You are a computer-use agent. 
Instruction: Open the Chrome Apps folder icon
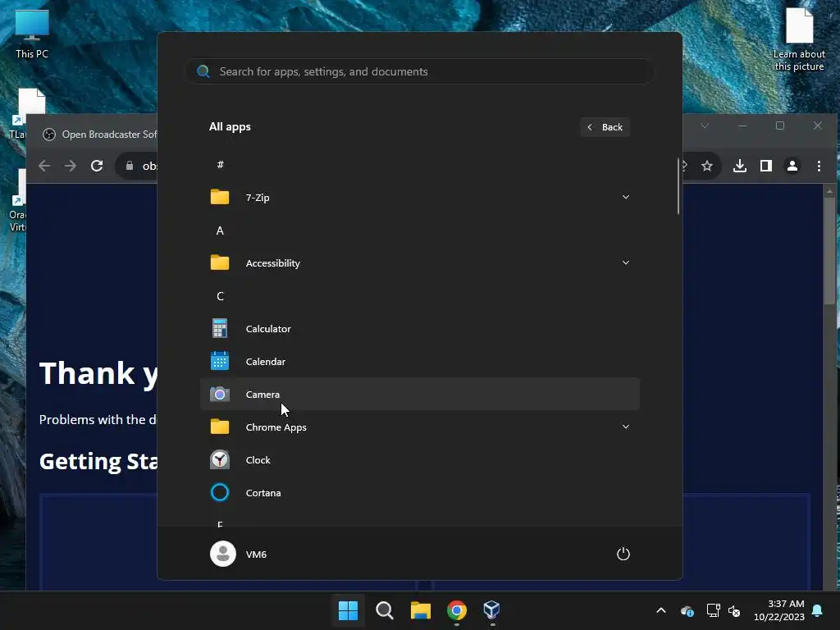[x=220, y=427]
